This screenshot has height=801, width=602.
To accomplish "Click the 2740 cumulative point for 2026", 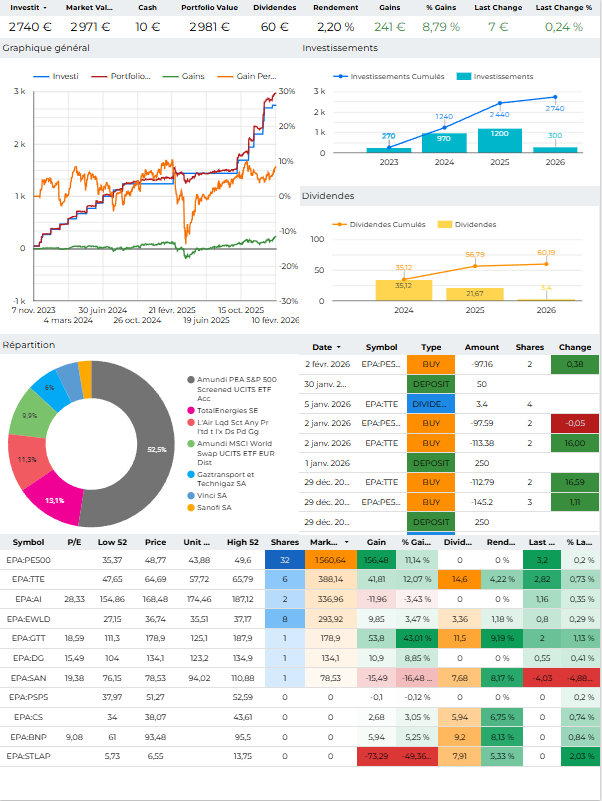I will click(x=555, y=98).
